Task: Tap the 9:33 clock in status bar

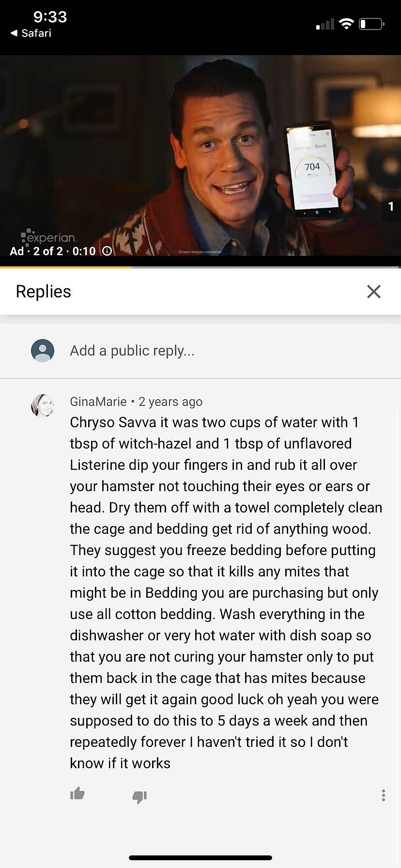Action: 50,17
